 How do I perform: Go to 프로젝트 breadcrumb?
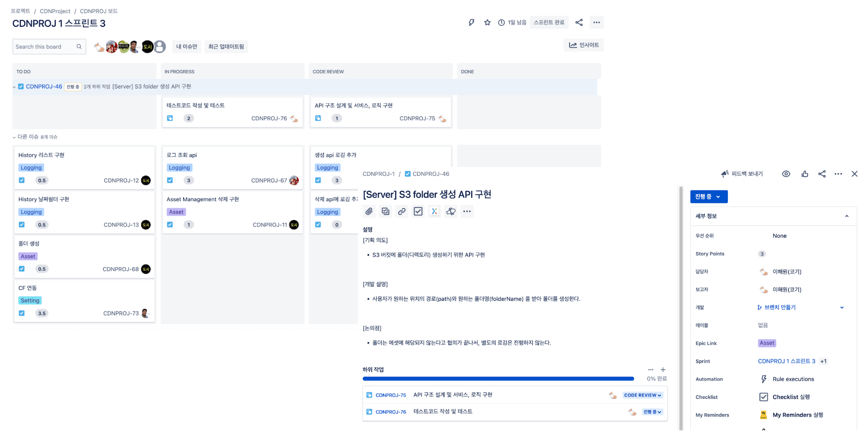(x=21, y=11)
